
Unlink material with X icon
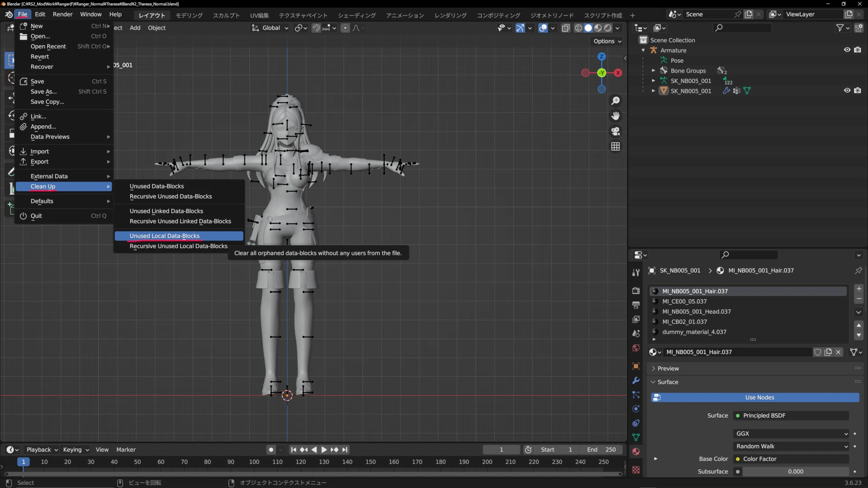(838, 352)
